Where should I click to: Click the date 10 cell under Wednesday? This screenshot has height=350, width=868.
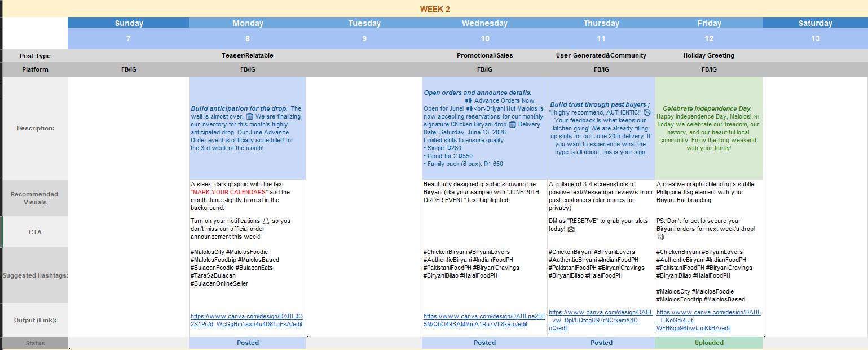point(484,38)
